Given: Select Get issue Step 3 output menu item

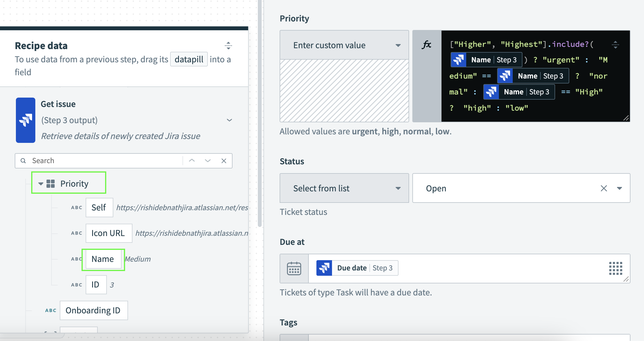Looking at the screenshot, I should (124, 119).
